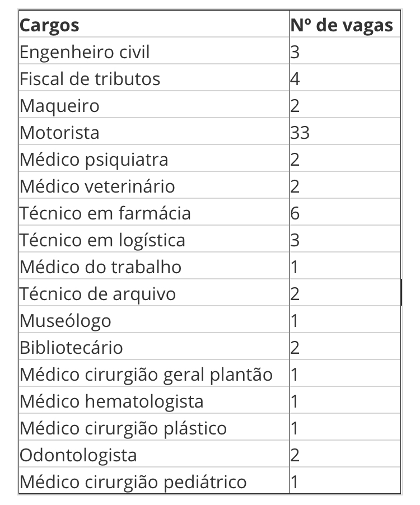Click the Técnico em farmácia cell
This screenshot has height=505, width=420.
pyautogui.click(x=105, y=213)
